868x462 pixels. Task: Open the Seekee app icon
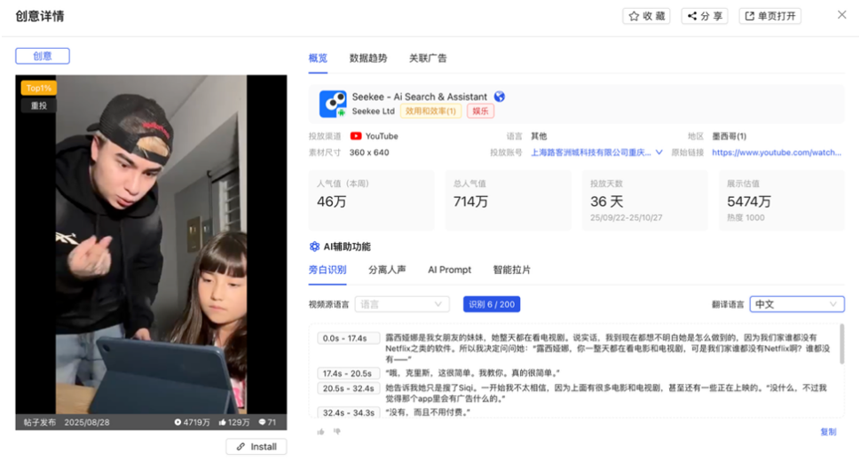tap(333, 104)
